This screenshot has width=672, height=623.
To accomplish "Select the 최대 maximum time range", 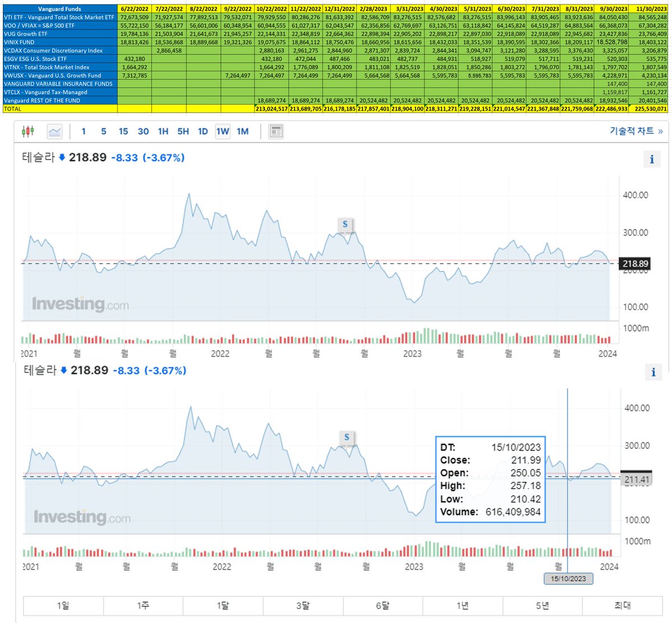I will coord(623,605).
